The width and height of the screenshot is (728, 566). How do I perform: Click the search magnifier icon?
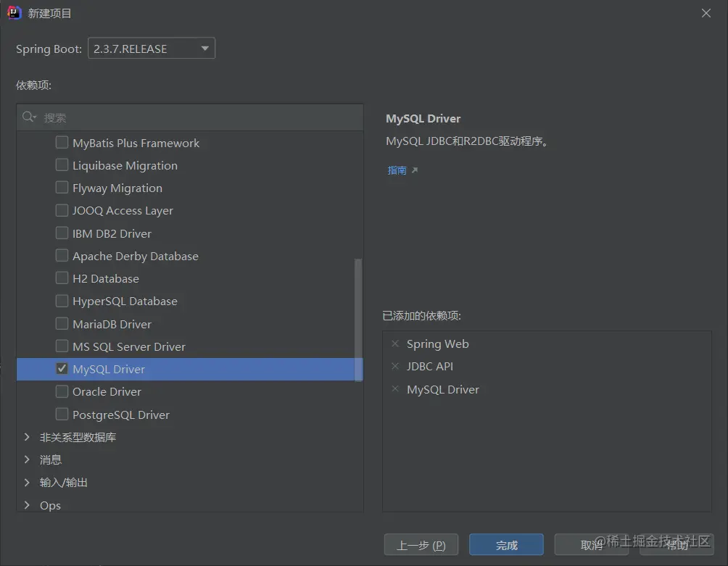(x=29, y=117)
